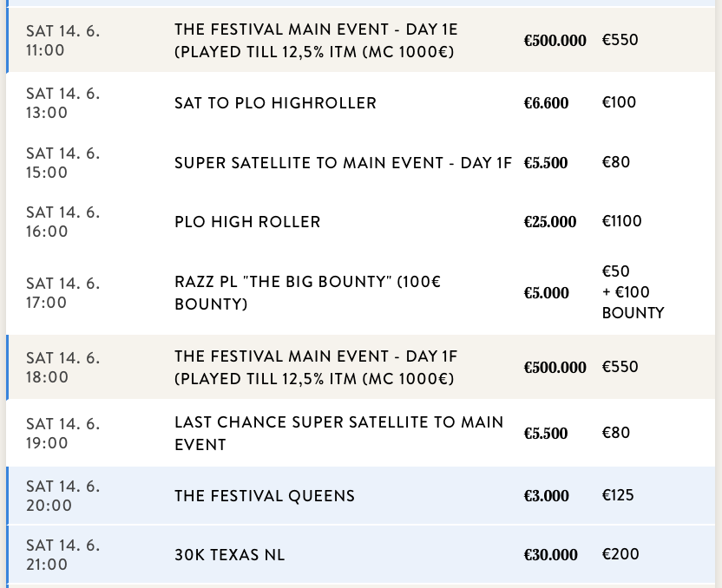Image resolution: width=722 pixels, height=588 pixels.
Task: Click the €200 buy-in for 30K Texas NL
Action: click(x=620, y=554)
